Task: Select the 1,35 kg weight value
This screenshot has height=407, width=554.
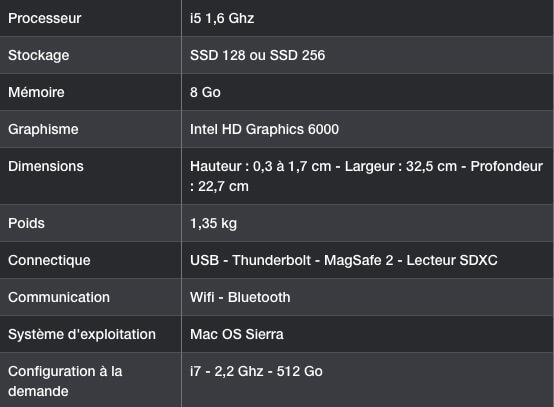Action: pos(213,224)
